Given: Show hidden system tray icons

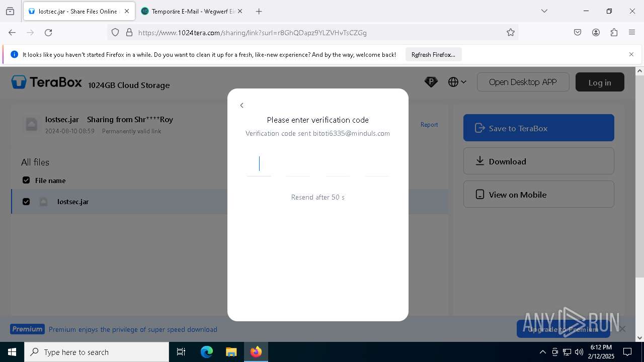Looking at the screenshot, I should pos(542,352).
